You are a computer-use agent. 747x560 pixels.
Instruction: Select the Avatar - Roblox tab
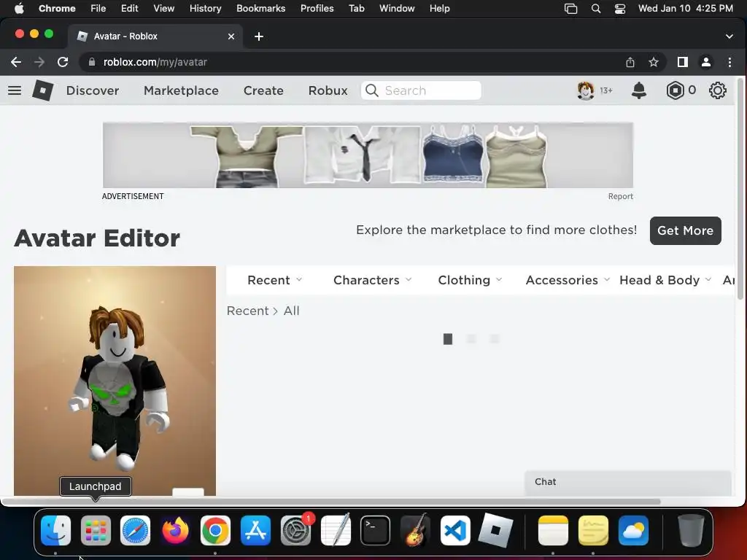(x=155, y=36)
